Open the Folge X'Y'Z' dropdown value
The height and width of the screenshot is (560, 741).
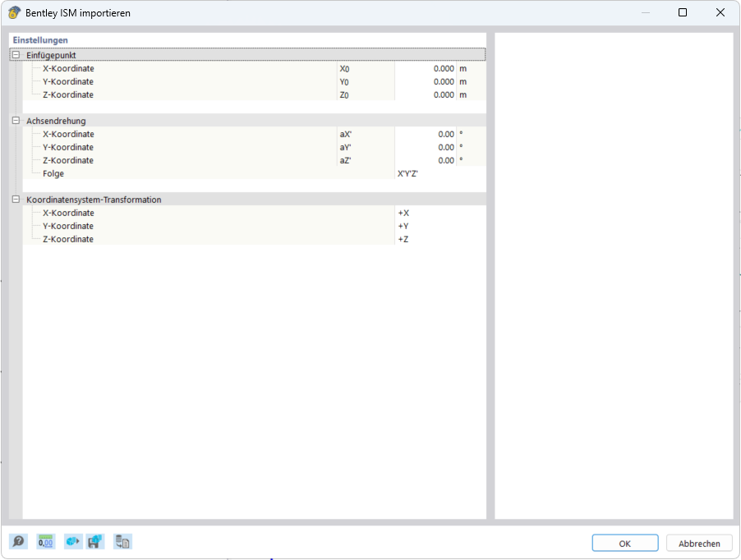pos(440,173)
